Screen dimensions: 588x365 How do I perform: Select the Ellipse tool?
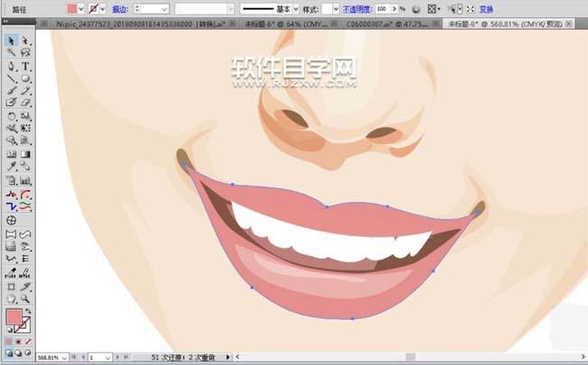click(x=25, y=79)
